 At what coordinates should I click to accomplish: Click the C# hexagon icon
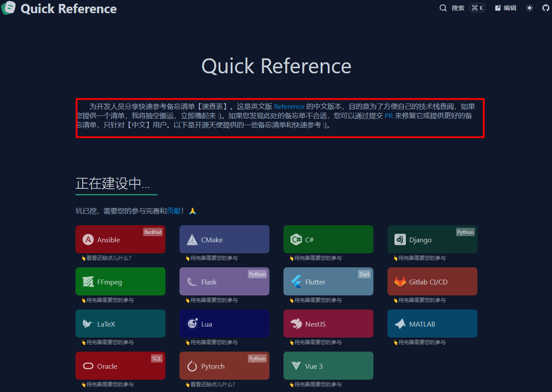pyautogui.click(x=296, y=240)
